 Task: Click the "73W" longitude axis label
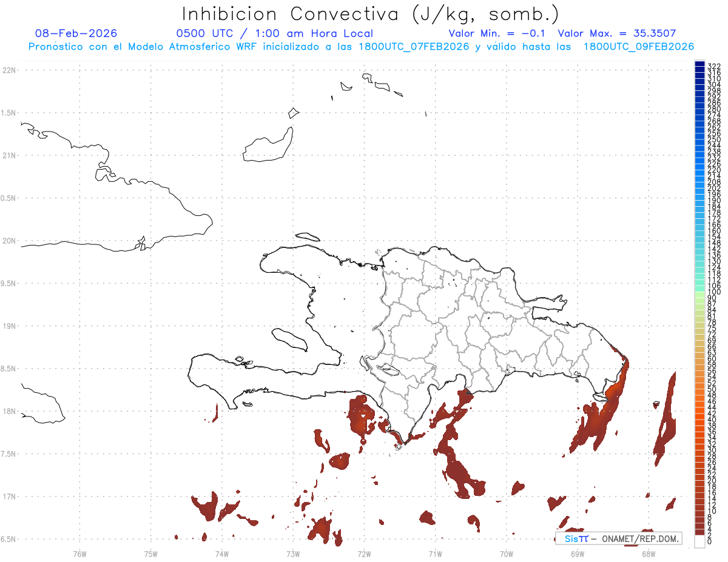point(293,554)
